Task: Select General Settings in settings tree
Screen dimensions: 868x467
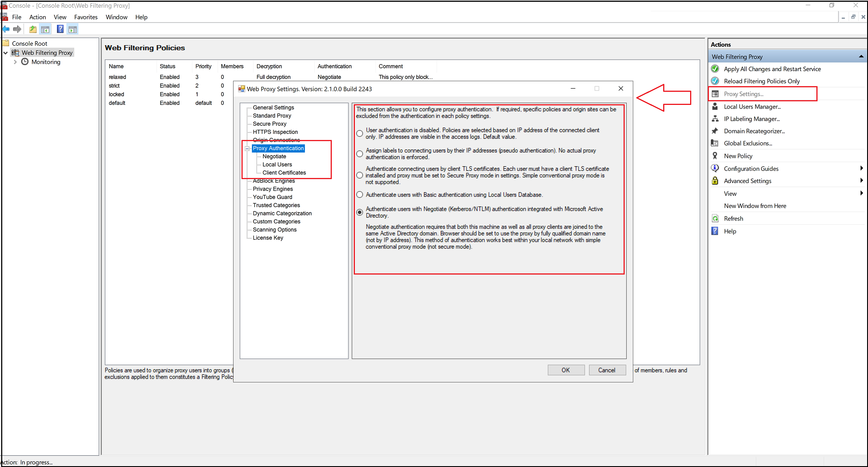Action: (273, 108)
